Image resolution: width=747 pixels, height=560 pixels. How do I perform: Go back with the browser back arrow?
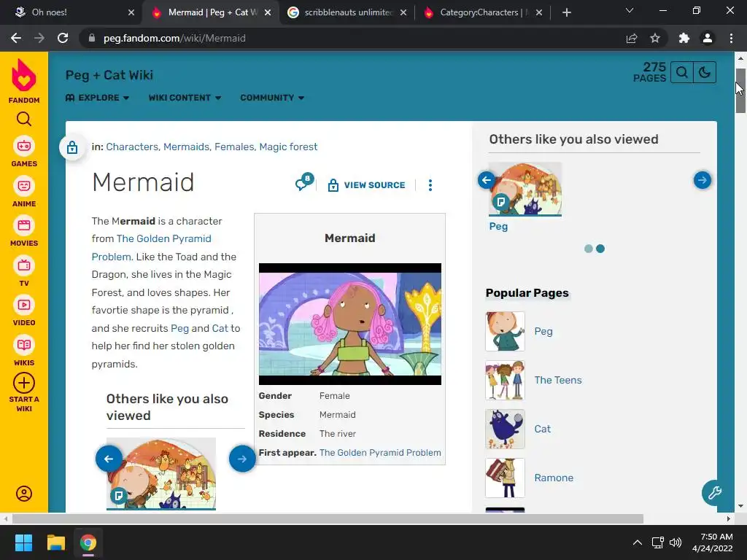(x=16, y=38)
